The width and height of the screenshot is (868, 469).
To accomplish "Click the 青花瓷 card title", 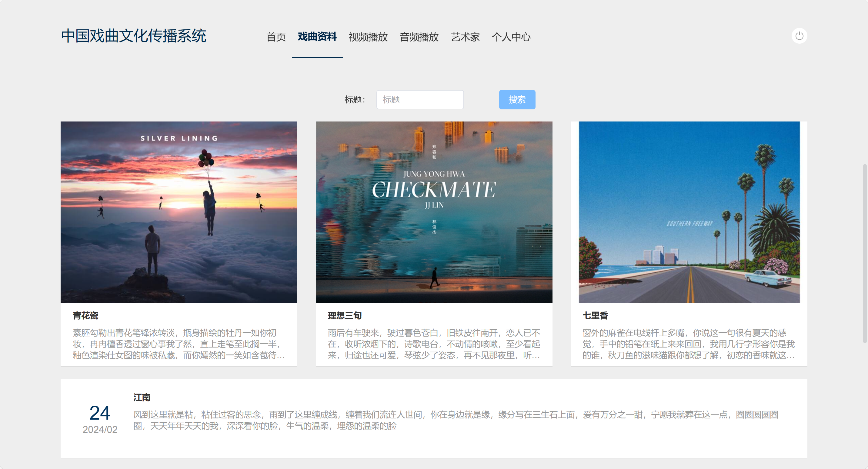I will click(x=85, y=316).
